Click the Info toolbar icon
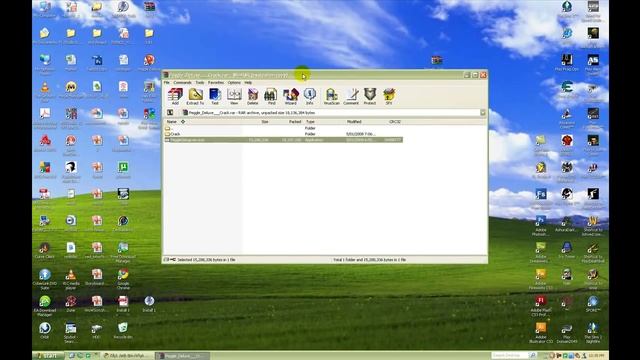The image size is (640, 360). 309,96
